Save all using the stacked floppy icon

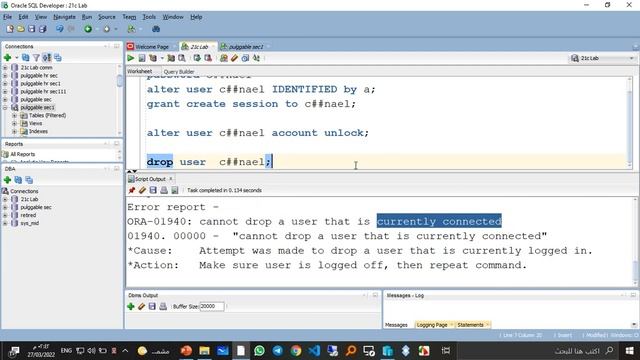[42, 29]
